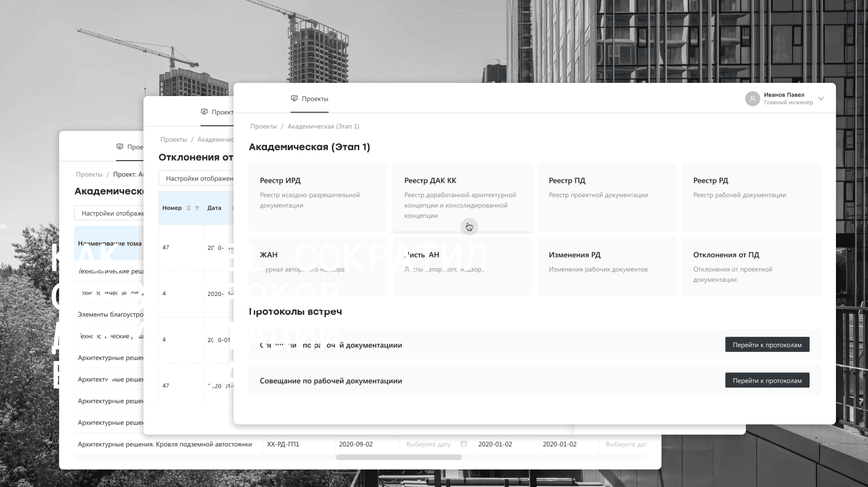The height and width of the screenshot is (487, 868).
Task: Open the Реестр ИРД card
Action: [x=318, y=197]
